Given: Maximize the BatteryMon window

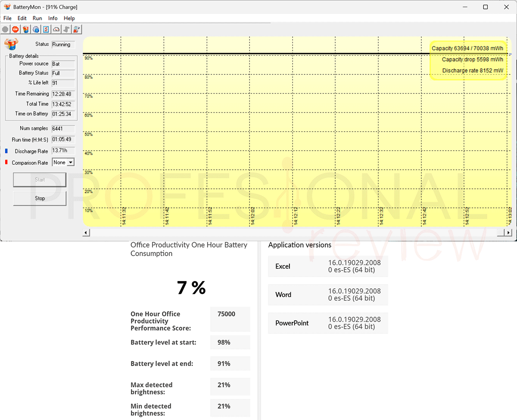Looking at the screenshot, I should pos(486,7).
